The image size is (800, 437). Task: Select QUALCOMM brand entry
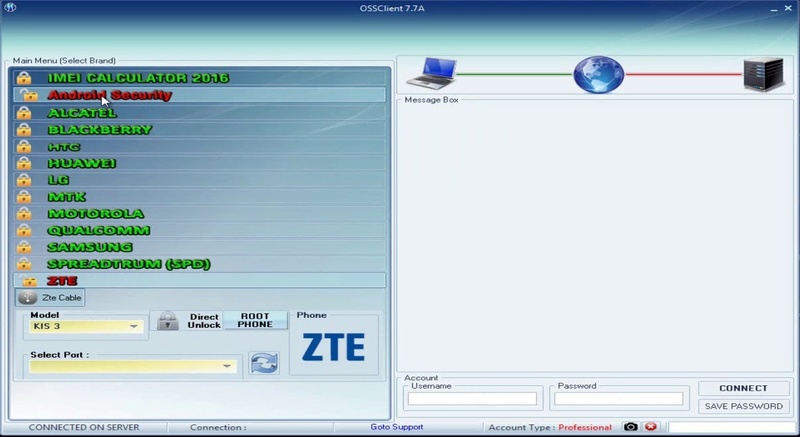(x=199, y=230)
